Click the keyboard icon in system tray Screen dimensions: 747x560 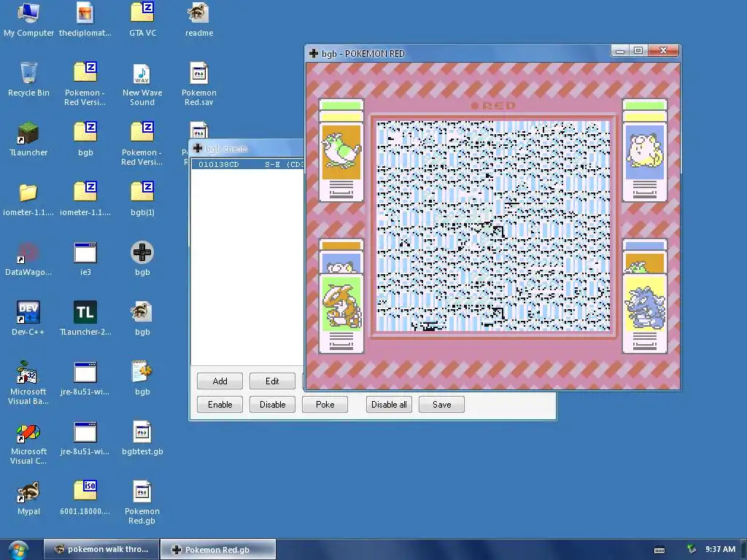(x=659, y=550)
